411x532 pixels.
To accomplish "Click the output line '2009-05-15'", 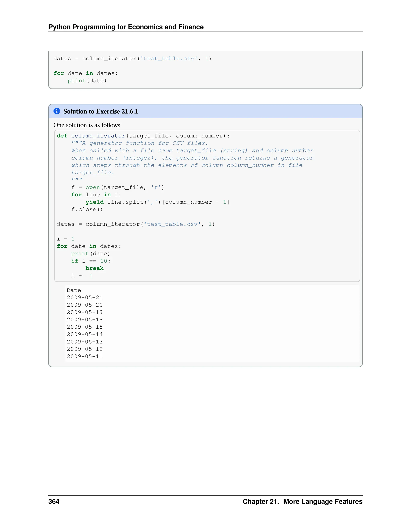I will click(85, 327).
